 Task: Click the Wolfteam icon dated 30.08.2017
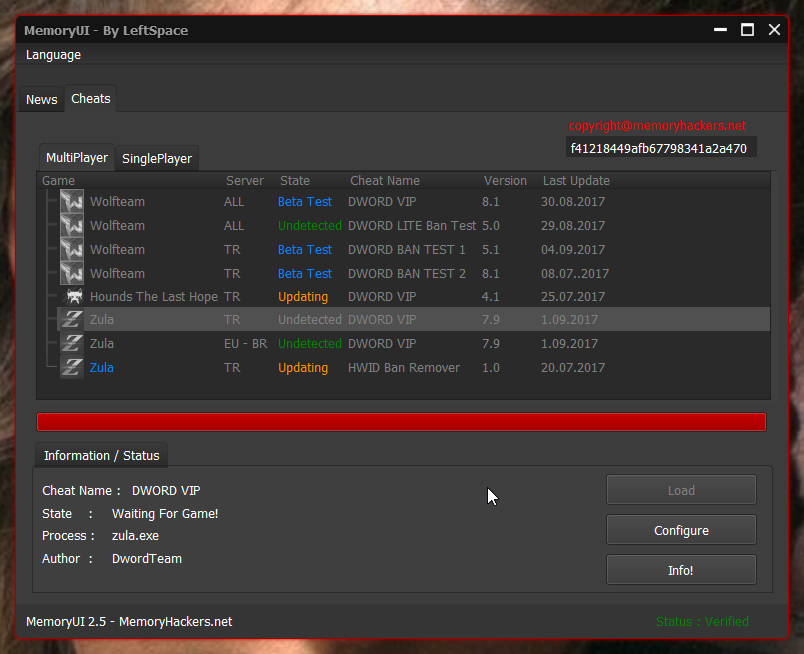tap(72, 201)
